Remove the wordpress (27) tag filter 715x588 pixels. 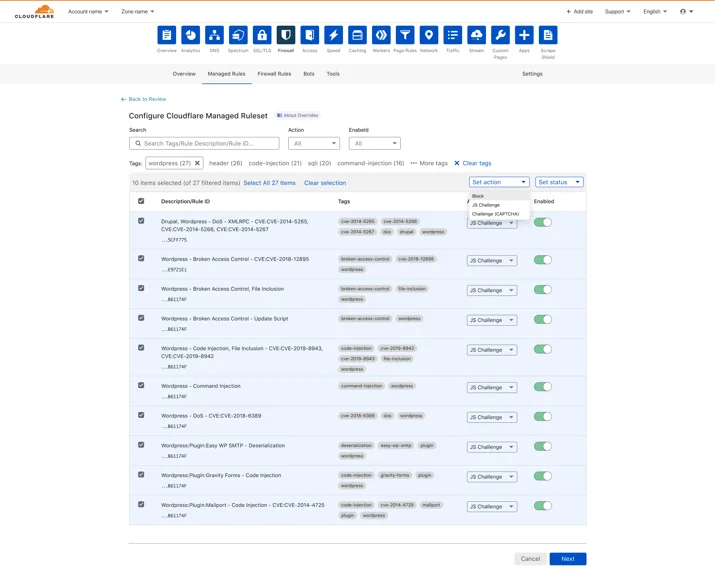point(197,163)
